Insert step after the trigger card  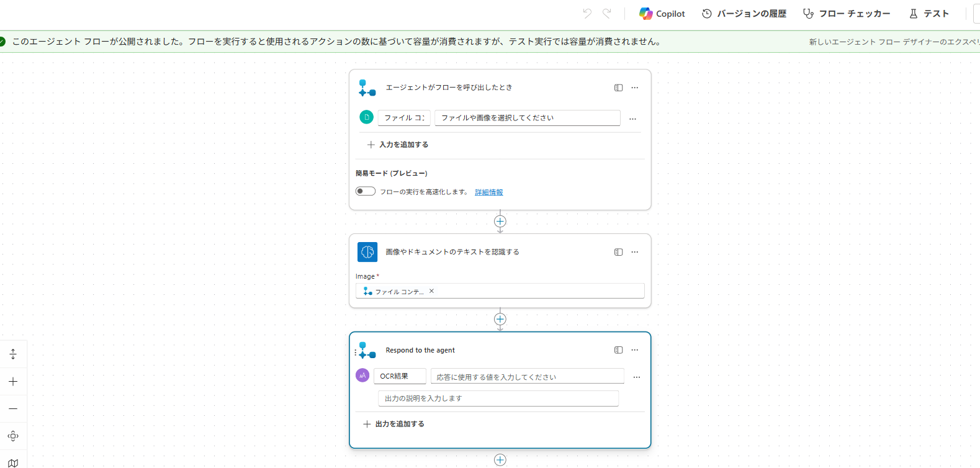point(500,222)
